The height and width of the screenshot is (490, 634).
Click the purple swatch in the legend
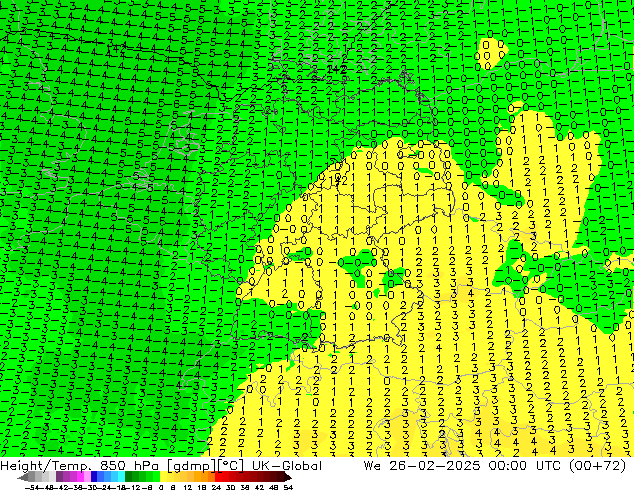(x=66, y=478)
